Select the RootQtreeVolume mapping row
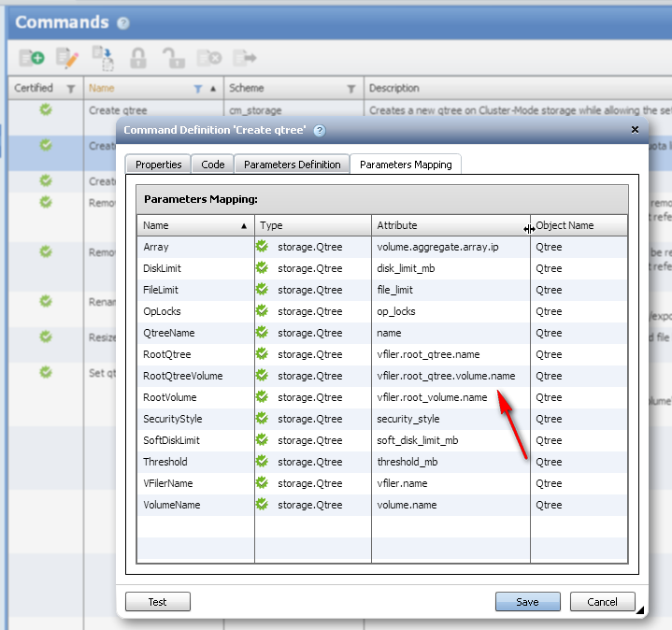The image size is (672, 630). coord(183,376)
